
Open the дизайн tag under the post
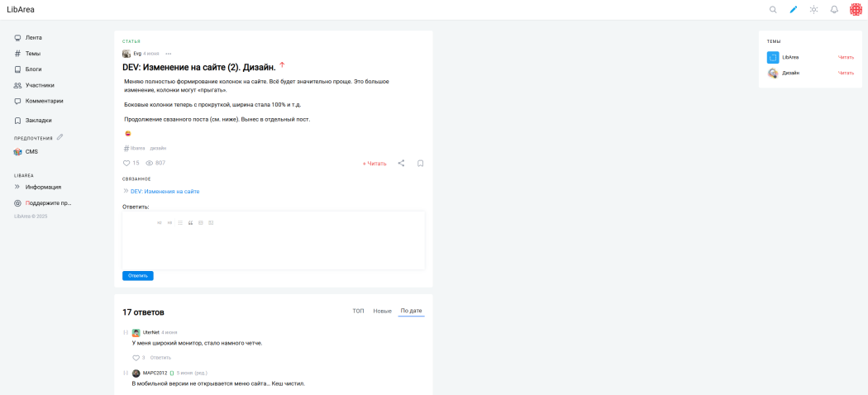coord(159,148)
